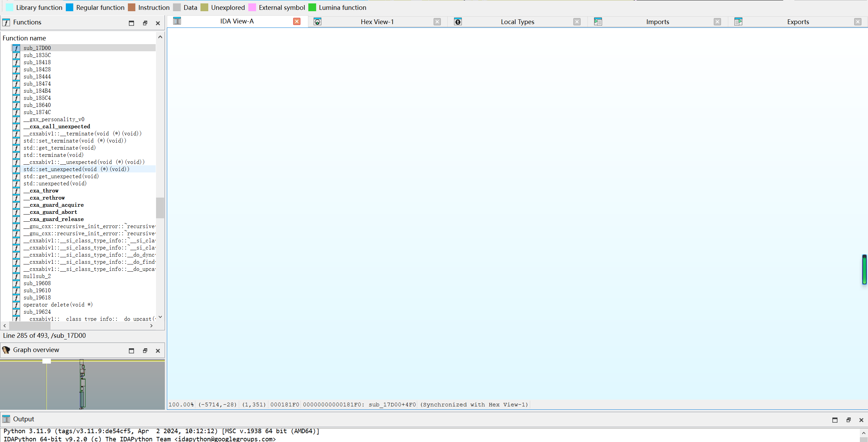This screenshot has height=442, width=868.
Task: Close the IDA View-A tab
Action: (297, 21)
